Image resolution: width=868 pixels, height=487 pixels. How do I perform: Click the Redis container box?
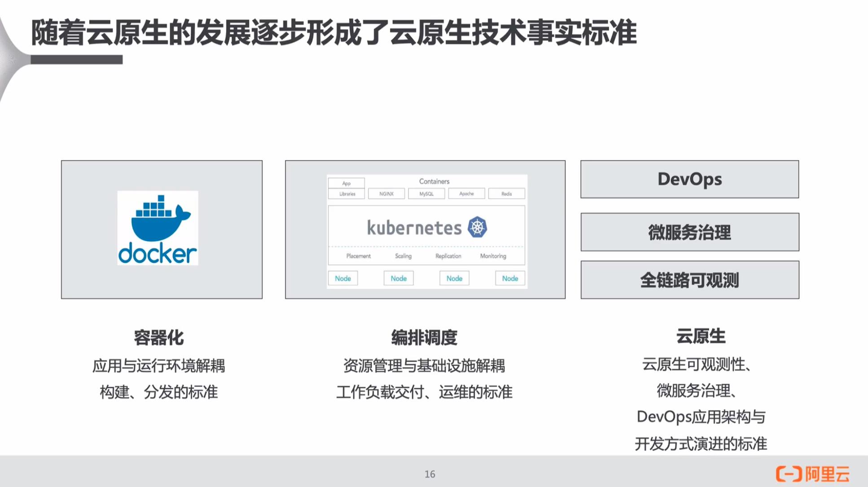pyautogui.click(x=507, y=194)
